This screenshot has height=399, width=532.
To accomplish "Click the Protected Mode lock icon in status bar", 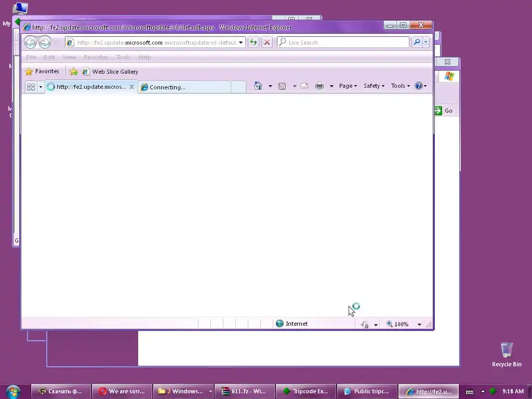I will (x=365, y=324).
